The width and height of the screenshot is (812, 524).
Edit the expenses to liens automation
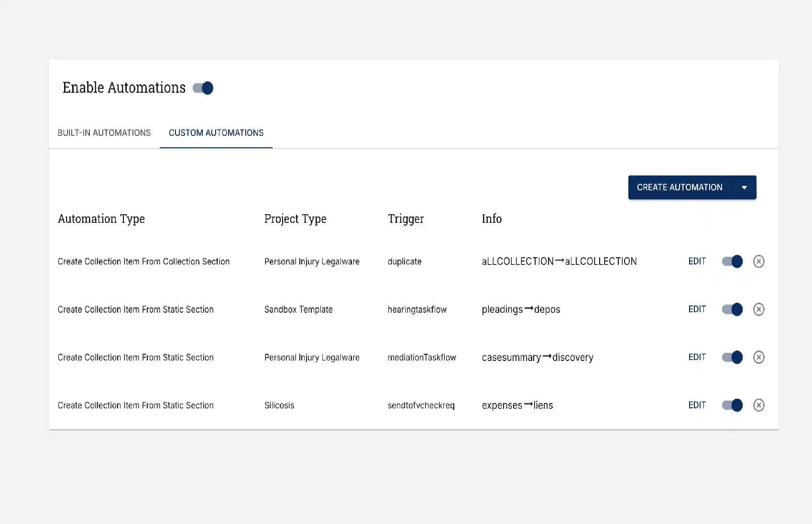click(x=697, y=405)
